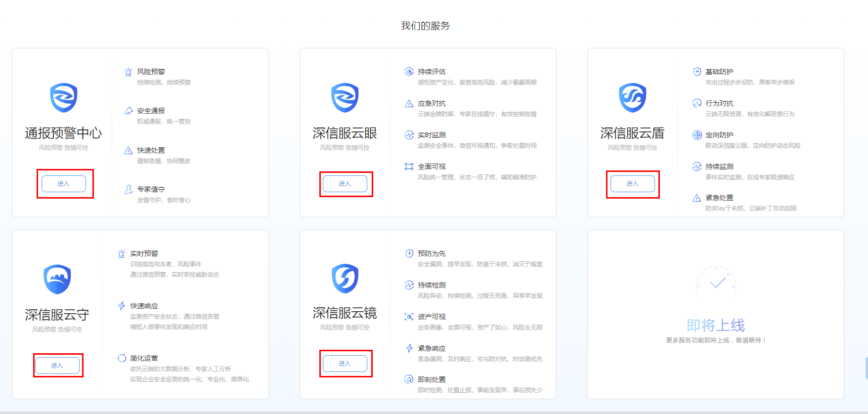Viewport: 868px width, 414px height.
Task: Click the 快速处置 warning triangle icon
Action: tap(129, 150)
